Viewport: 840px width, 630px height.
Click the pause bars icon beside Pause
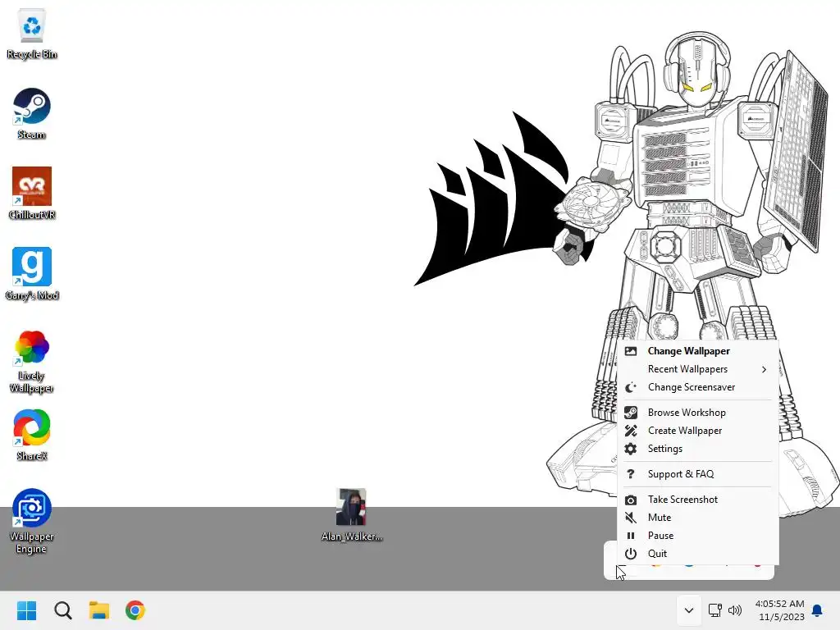631,536
